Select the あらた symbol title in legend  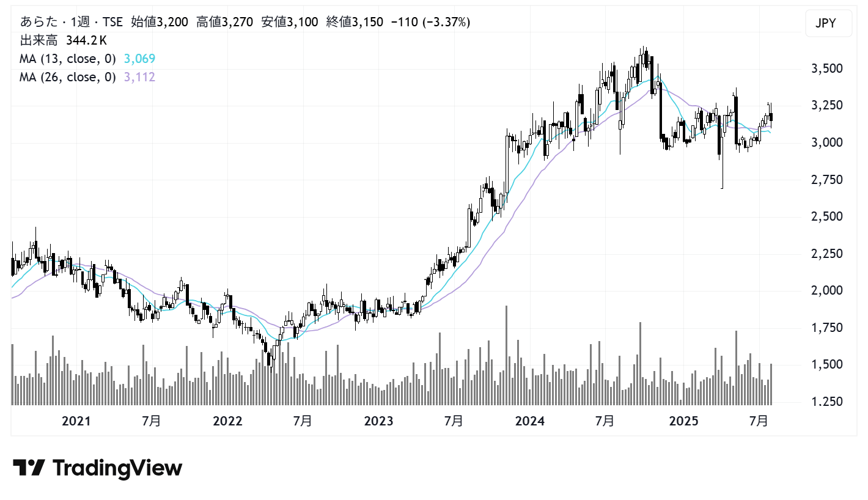point(35,23)
